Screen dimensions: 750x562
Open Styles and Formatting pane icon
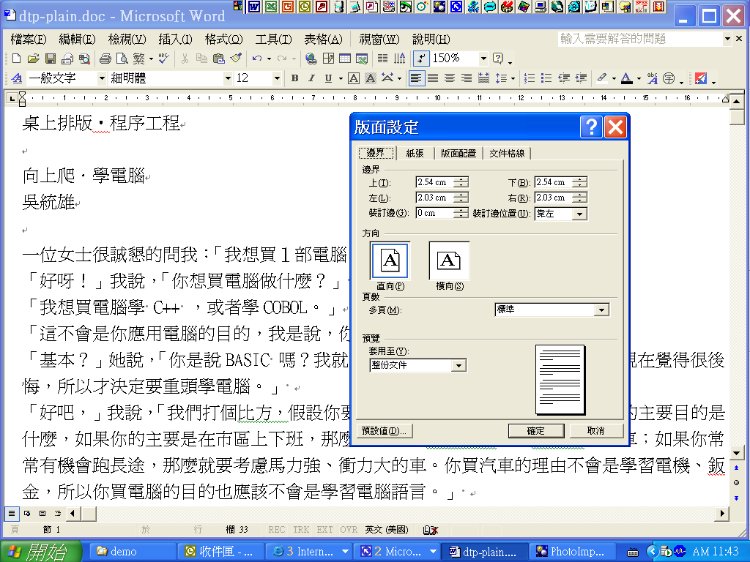pos(17,78)
